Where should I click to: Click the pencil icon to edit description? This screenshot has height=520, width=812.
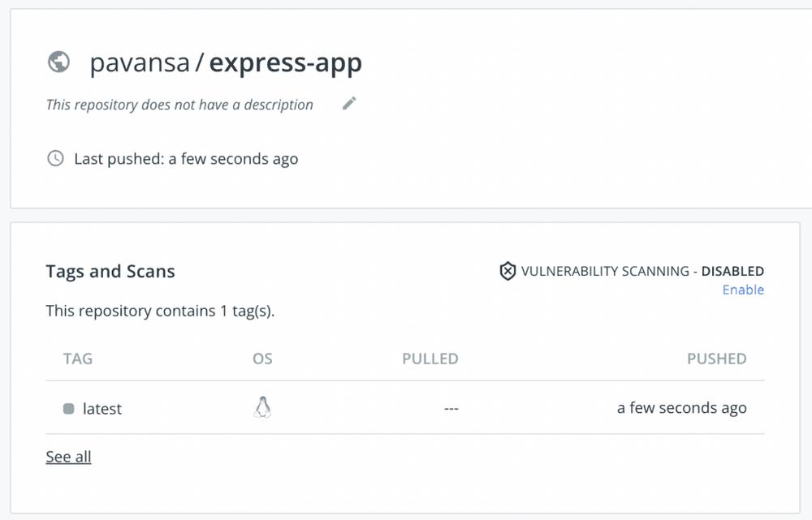click(x=349, y=103)
